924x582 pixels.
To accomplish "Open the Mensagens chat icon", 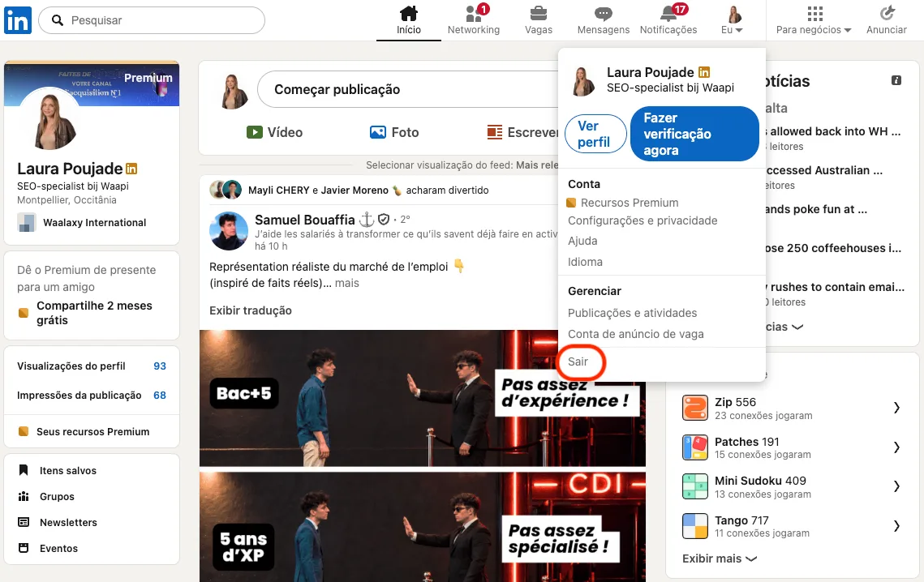I will (604, 13).
